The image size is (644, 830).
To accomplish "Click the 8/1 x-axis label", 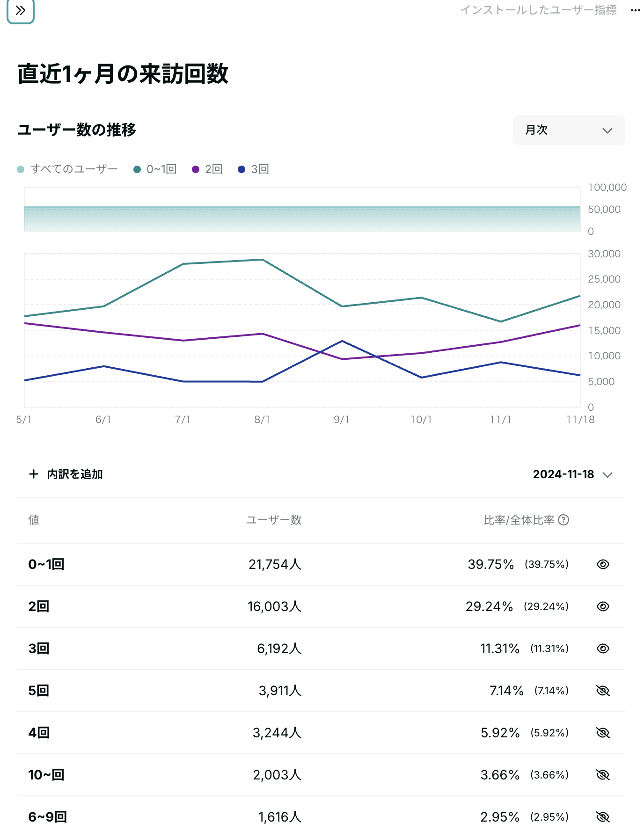I will (262, 419).
